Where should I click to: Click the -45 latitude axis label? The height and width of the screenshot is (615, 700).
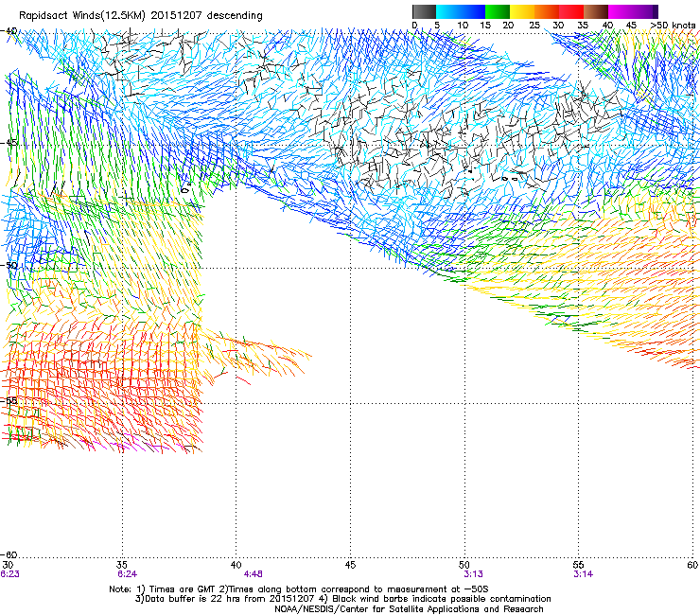pyautogui.click(x=9, y=143)
